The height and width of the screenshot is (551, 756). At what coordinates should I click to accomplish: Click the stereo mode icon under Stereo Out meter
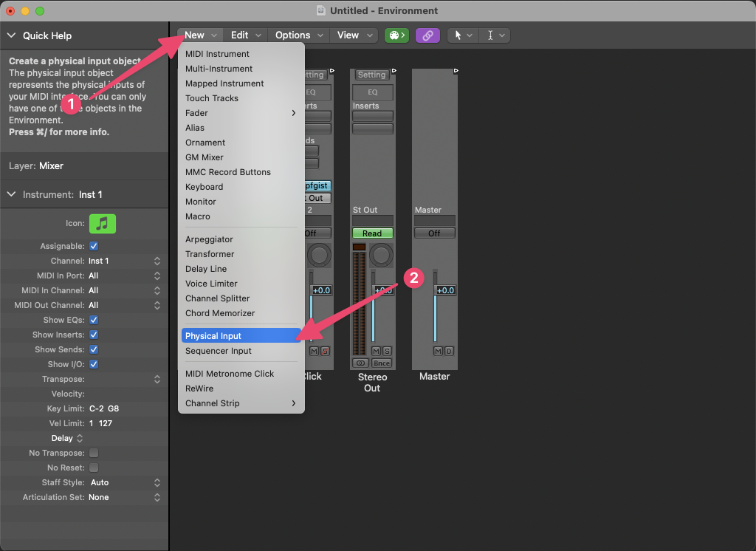pyautogui.click(x=360, y=363)
